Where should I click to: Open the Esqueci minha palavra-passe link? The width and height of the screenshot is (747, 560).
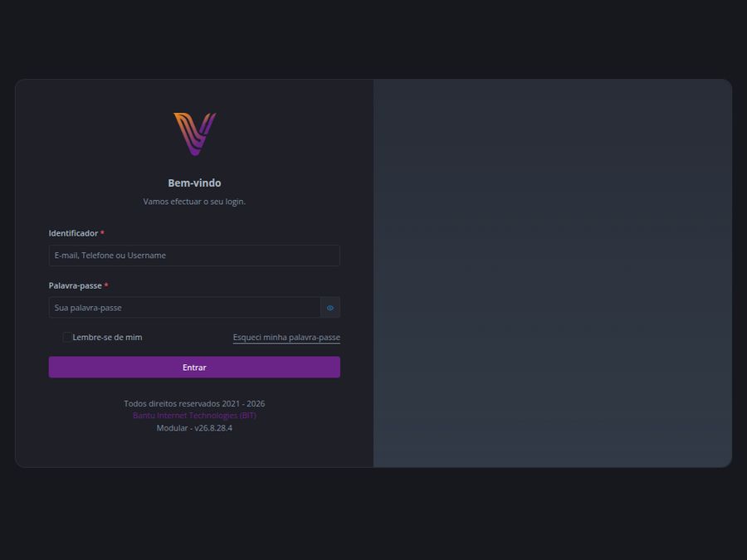tap(286, 337)
